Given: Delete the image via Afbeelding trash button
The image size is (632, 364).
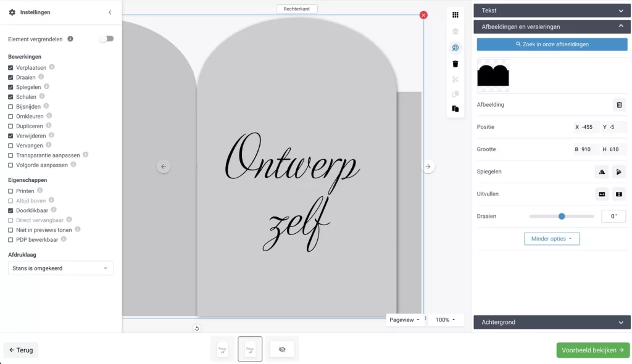Looking at the screenshot, I should 619,105.
